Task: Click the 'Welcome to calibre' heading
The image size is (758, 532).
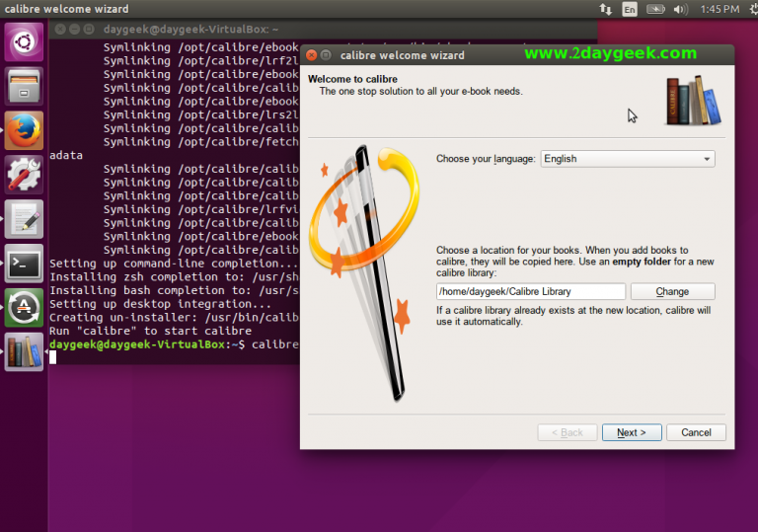Action: (352, 79)
